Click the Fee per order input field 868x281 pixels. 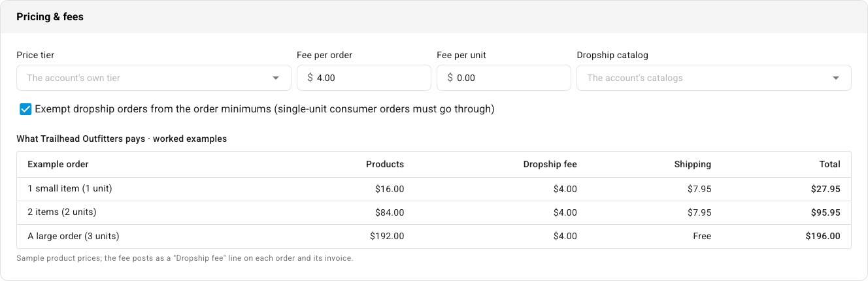click(364, 78)
